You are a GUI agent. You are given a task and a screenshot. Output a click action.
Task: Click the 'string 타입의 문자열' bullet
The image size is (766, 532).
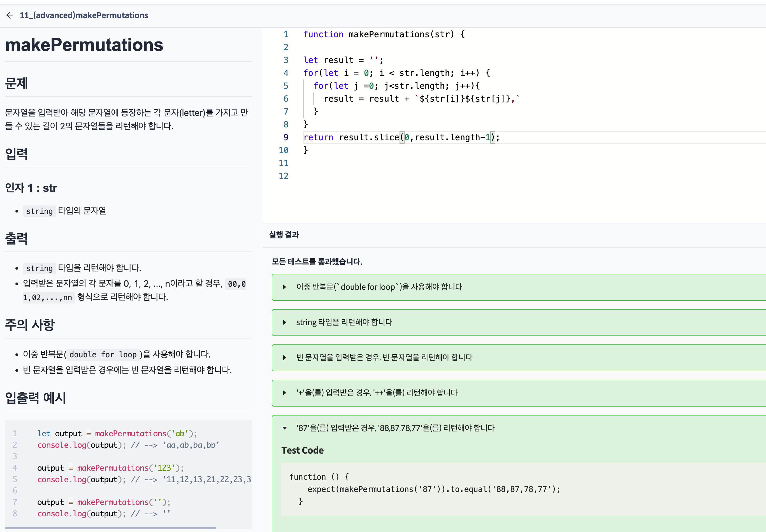click(64, 211)
